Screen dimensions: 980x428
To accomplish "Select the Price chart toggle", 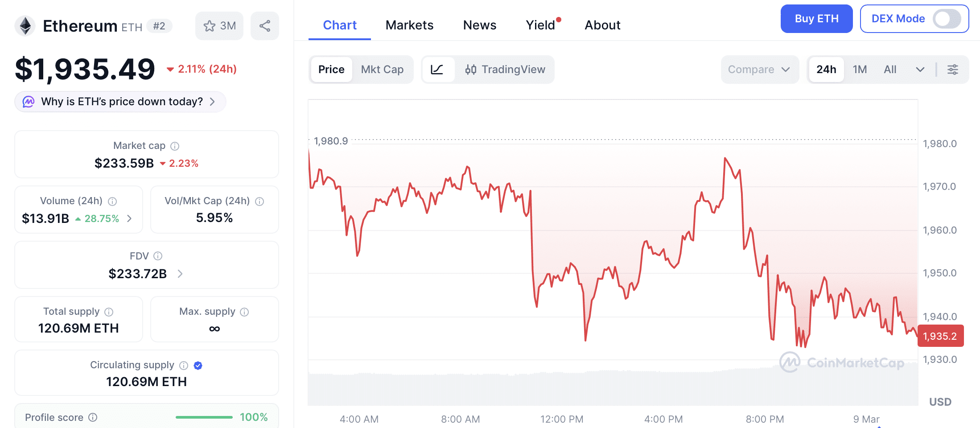I will click(331, 70).
